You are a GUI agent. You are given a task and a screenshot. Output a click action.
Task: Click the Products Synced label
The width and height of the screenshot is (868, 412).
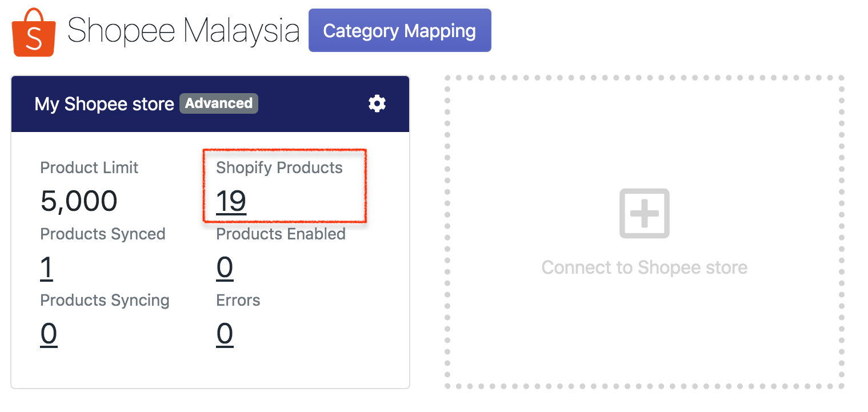103,234
